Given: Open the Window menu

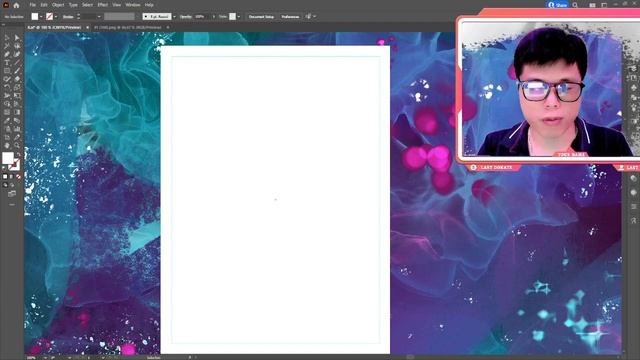Looking at the screenshot, I should (133, 5).
